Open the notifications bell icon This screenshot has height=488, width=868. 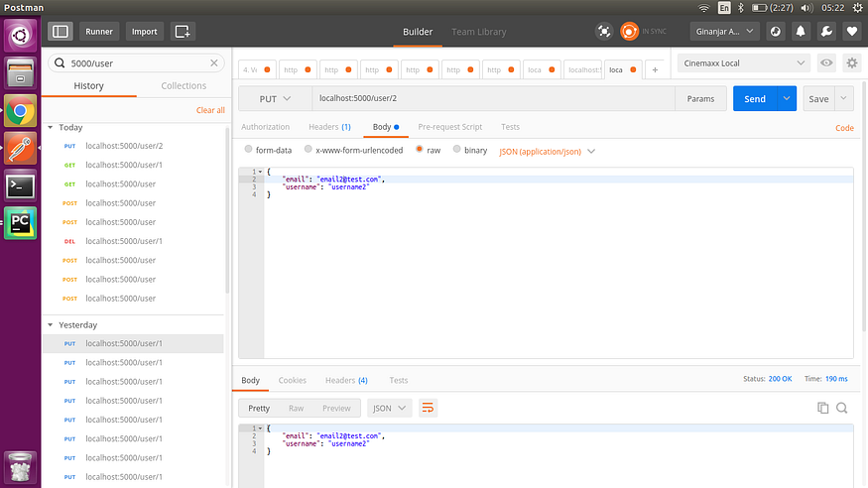click(x=801, y=32)
